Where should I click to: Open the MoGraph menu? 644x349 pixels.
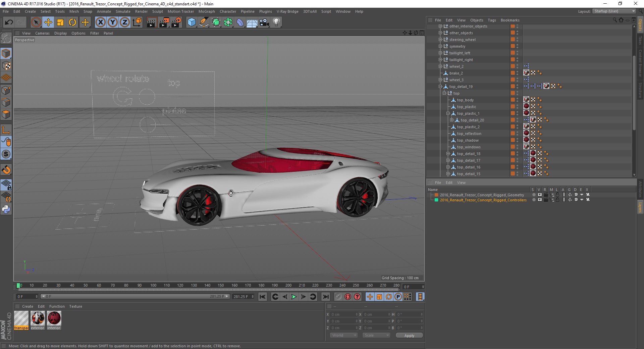click(x=207, y=11)
